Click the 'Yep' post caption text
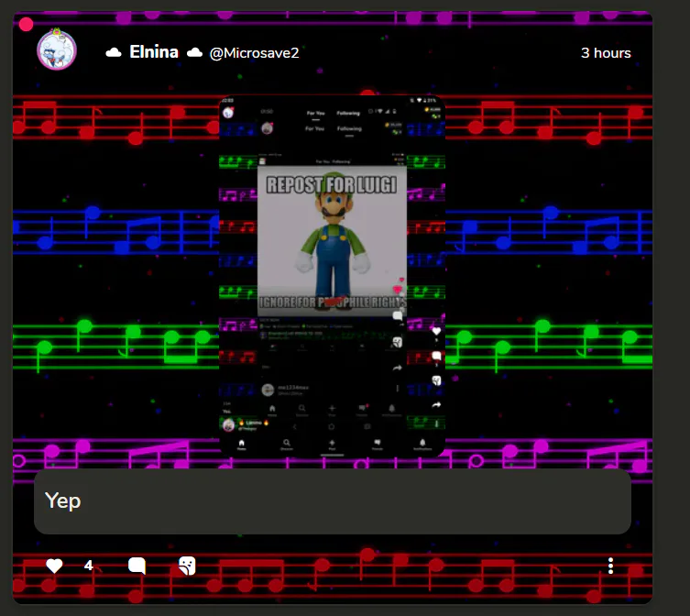This screenshot has height=616, width=690. click(63, 501)
